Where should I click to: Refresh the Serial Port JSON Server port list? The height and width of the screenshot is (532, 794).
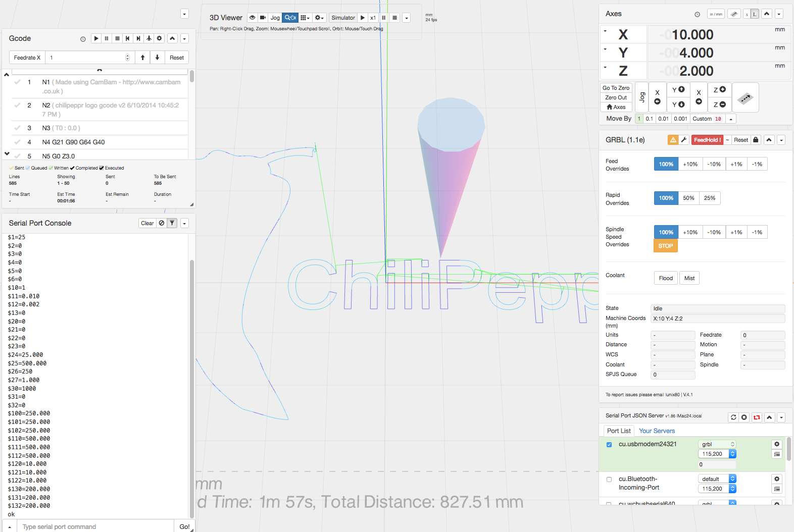[733, 417]
